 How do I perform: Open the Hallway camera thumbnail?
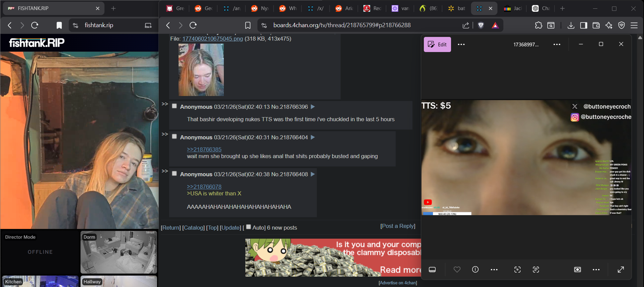(119, 281)
